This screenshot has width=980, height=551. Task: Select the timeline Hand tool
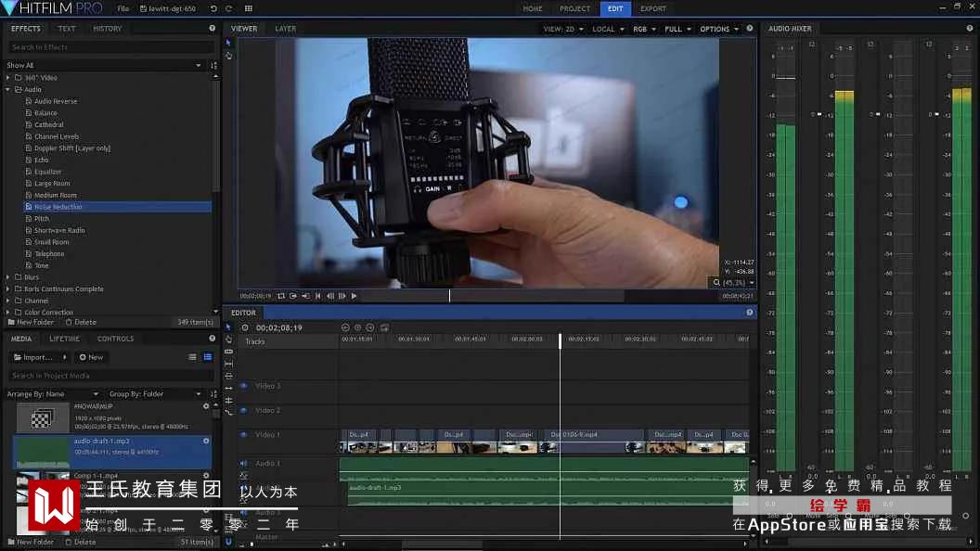pos(228,340)
